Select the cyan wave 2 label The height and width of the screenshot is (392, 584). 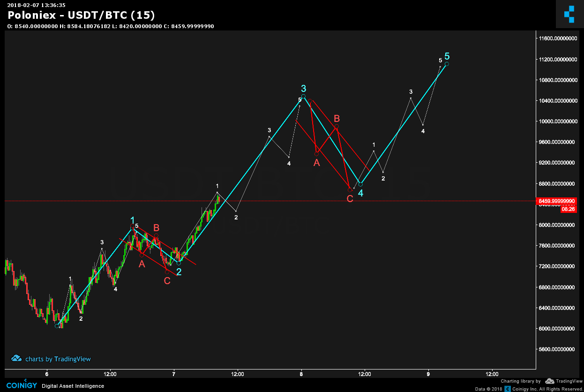click(179, 271)
